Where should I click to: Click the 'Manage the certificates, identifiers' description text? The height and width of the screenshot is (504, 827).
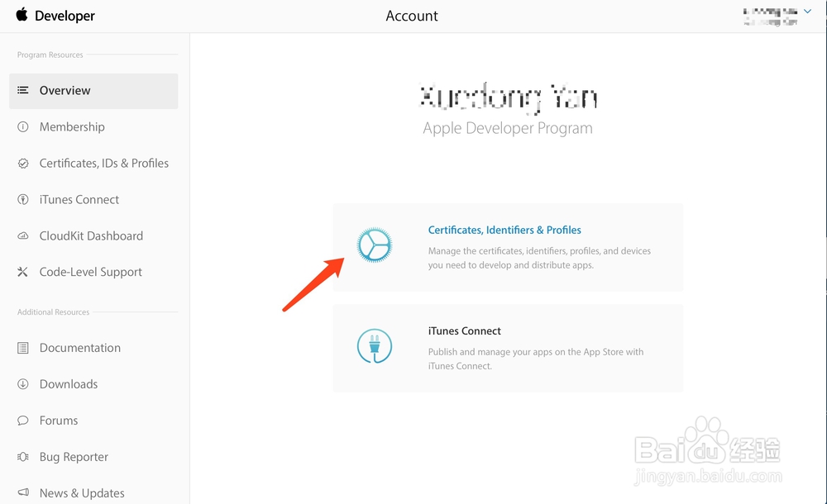point(539,258)
